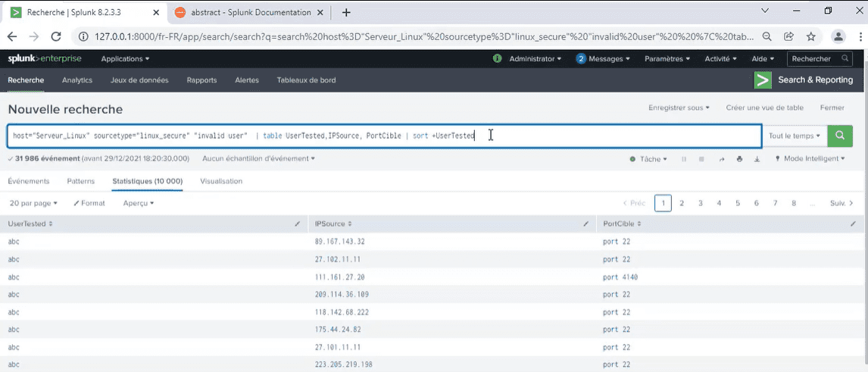The height and width of the screenshot is (372, 868).
Task: Go to results page 2
Action: click(x=682, y=203)
